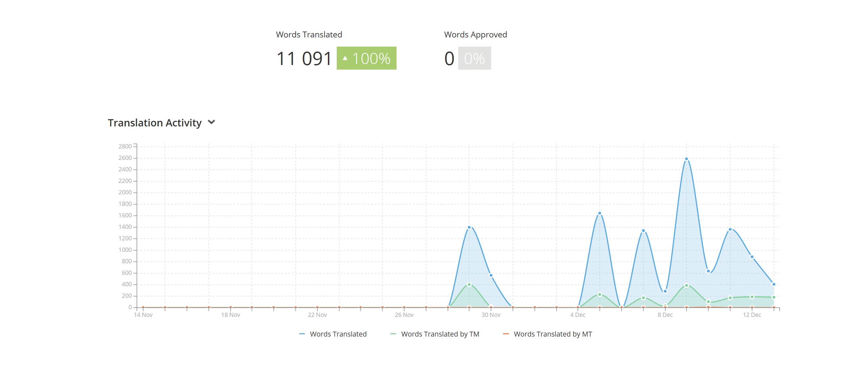The height and width of the screenshot is (374, 868).
Task: Click the Translation Activity heading
Action: [x=155, y=123]
